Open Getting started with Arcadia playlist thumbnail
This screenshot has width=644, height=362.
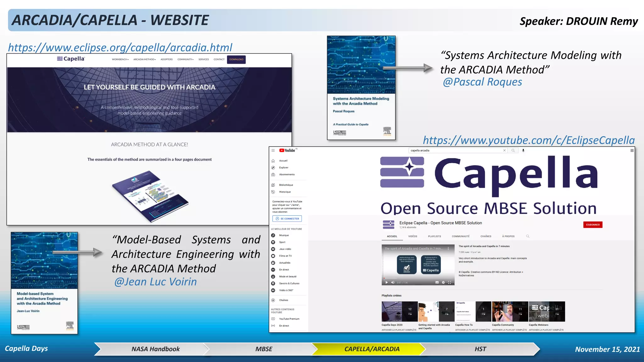[436, 311]
